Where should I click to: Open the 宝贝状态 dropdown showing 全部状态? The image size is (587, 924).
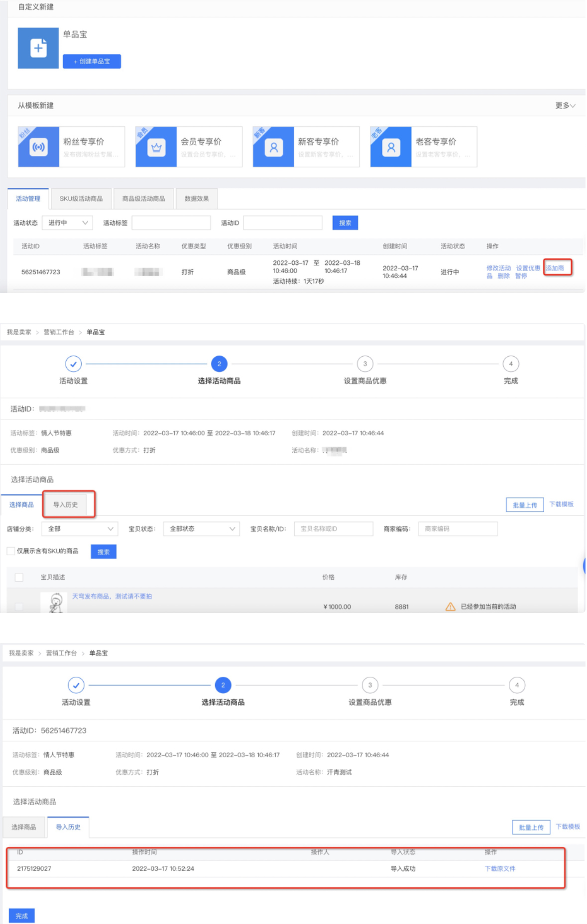coord(201,529)
